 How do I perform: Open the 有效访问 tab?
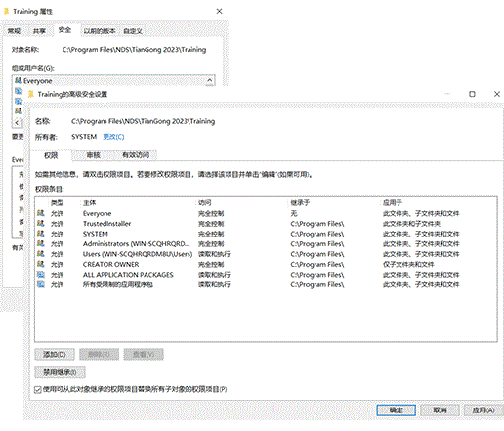coord(136,155)
